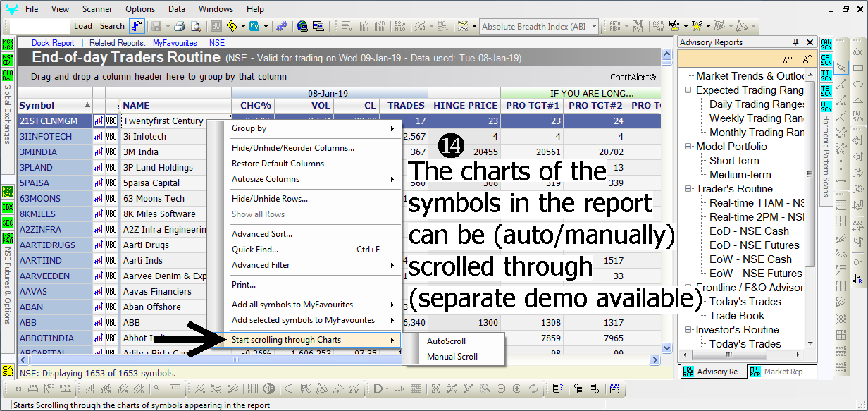Collapse the Trader's Routine tree node
This screenshot has height=411, width=868.
688,189
